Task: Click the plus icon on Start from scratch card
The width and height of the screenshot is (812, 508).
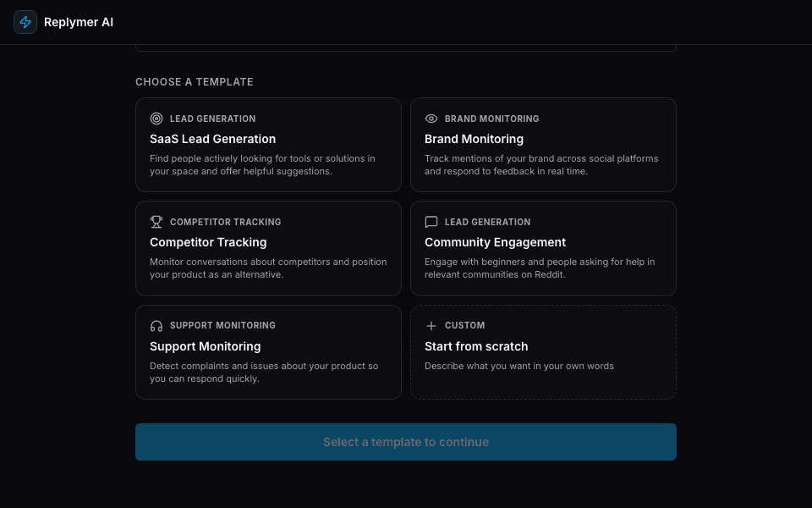Action: (431, 325)
